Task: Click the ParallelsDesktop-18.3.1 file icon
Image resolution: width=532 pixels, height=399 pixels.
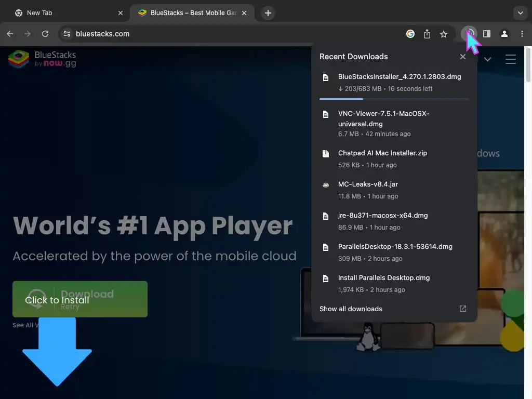Action: click(326, 247)
